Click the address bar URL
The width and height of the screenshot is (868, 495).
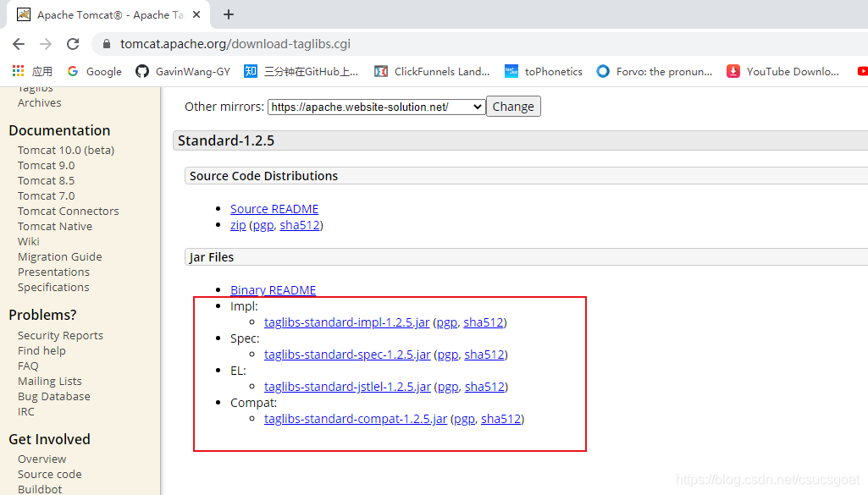[x=235, y=44]
